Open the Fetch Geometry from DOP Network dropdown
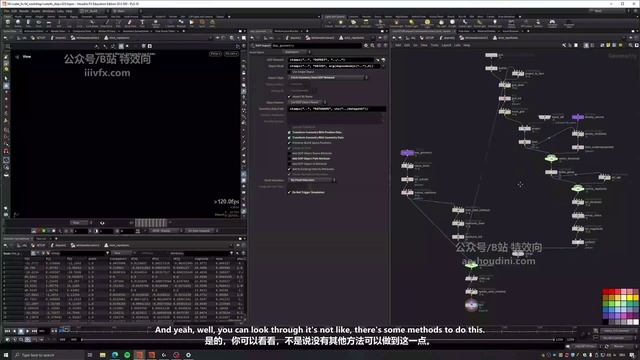The height and width of the screenshot is (360, 640). 329,78
